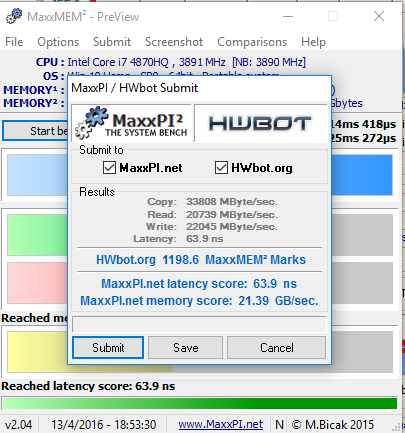Image resolution: width=405 pixels, height=433 pixels.
Task: Uncheck the MaxxPI.net checkbox
Action: (x=109, y=168)
